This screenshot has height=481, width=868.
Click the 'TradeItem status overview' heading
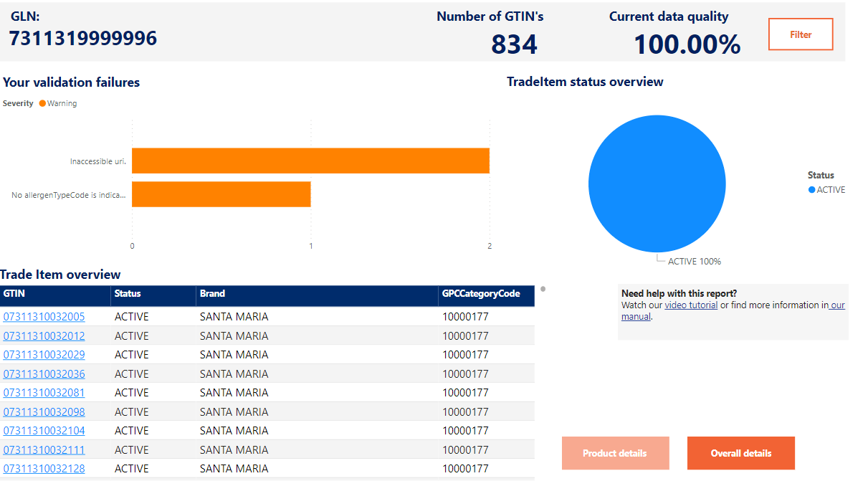pyautogui.click(x=585, y=82)
